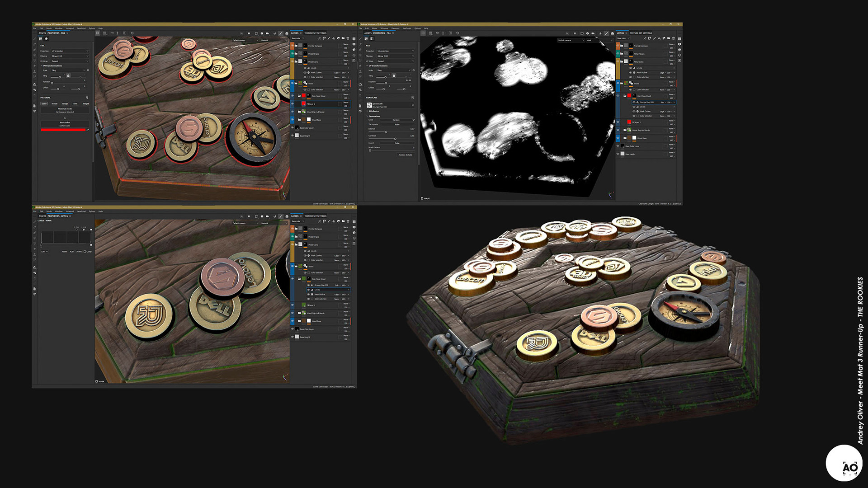The width and height of the screenshot is (868, 488).
Task: Hide Metal Hinges layer in top-left window
Action: tap(292, 53)
